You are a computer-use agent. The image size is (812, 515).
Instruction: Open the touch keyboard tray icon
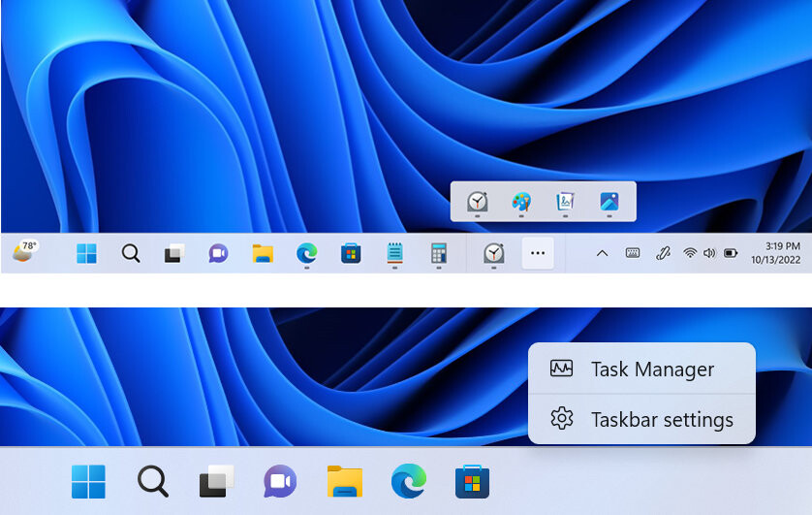(633, 253)
